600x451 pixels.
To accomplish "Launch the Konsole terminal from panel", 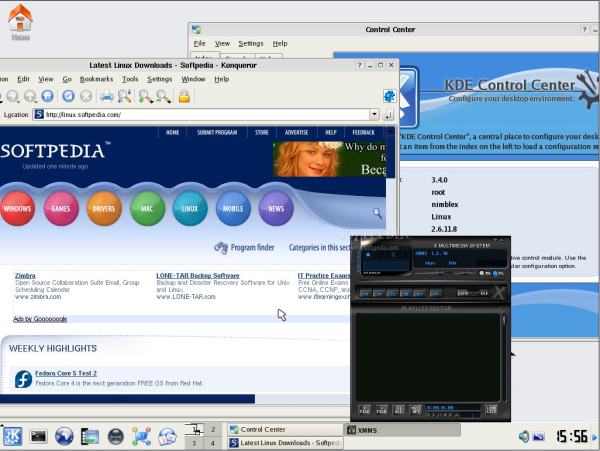I will coord(39,436).
